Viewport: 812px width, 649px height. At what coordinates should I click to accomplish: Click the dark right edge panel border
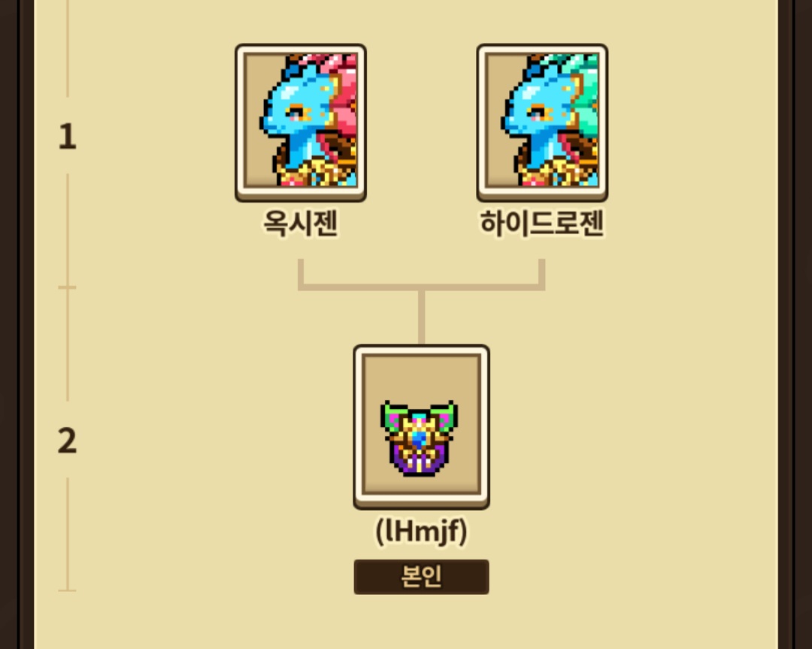[795, 324]
